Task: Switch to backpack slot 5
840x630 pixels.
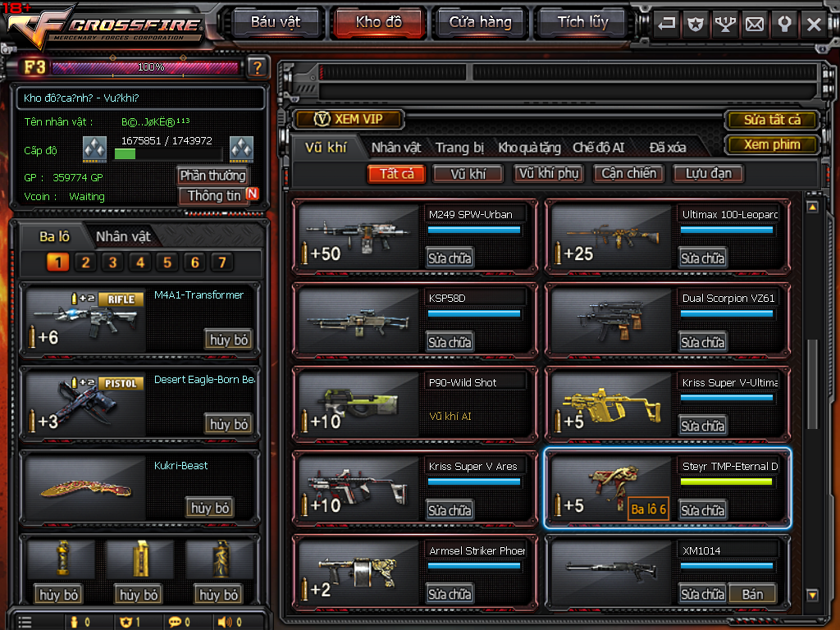Action: point(167,262)
